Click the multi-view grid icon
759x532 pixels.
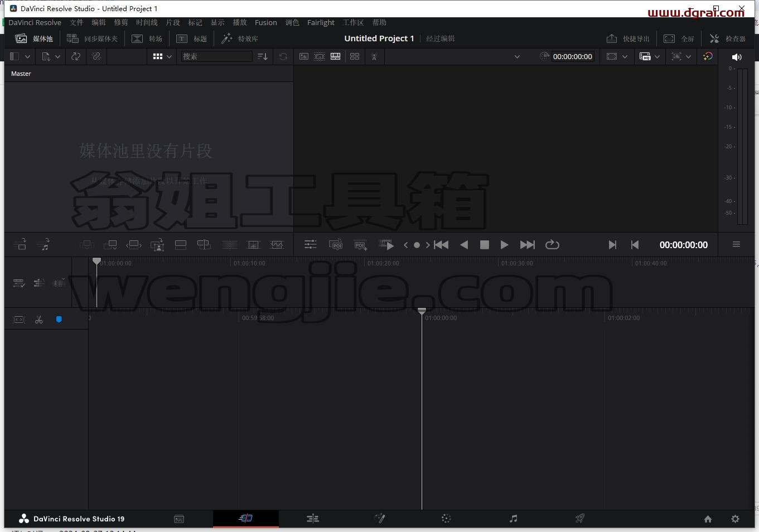(x=355, y=56)
